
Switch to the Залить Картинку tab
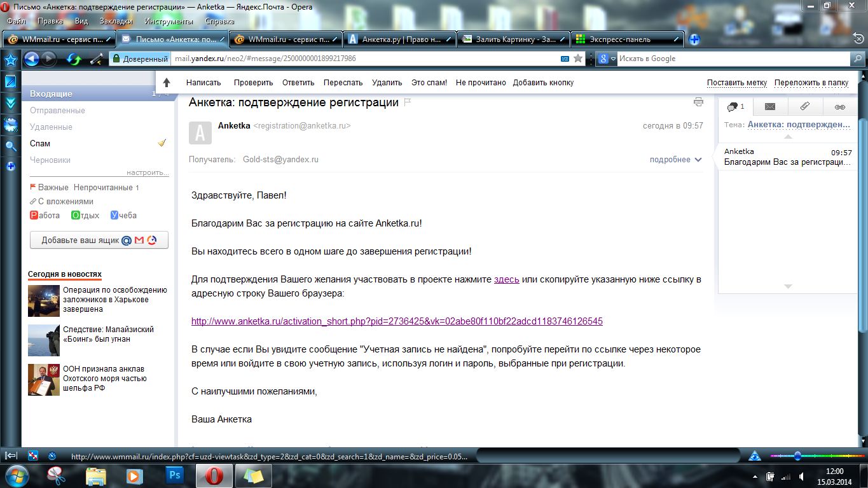point(514,39)
